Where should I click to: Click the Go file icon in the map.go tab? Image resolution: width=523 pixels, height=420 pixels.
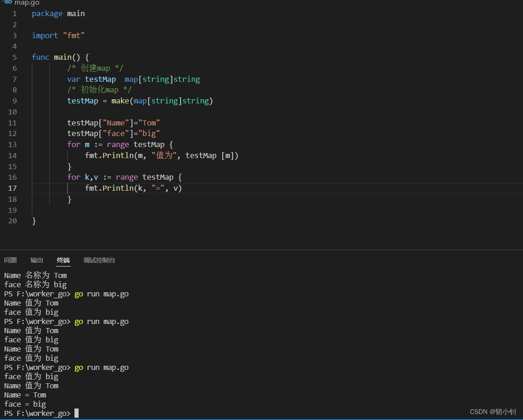tap(7, 2)
